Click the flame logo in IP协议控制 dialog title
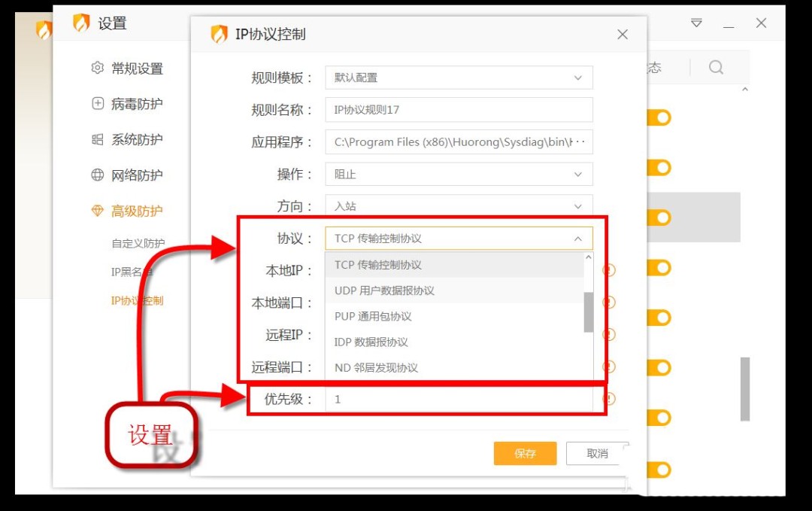The height and width of the screenshot is (511, 812). coord(220,33)
